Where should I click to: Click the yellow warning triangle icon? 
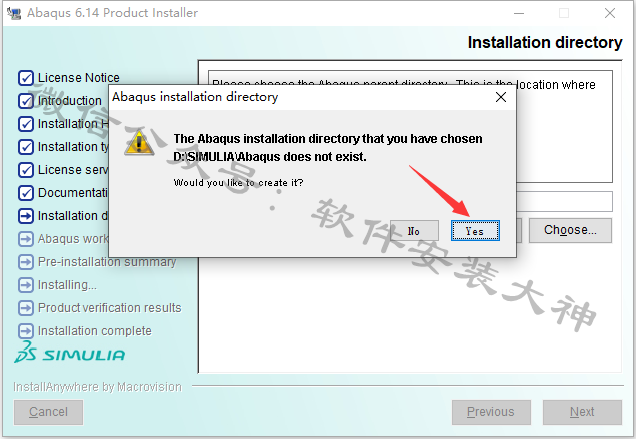coord(140,143)
